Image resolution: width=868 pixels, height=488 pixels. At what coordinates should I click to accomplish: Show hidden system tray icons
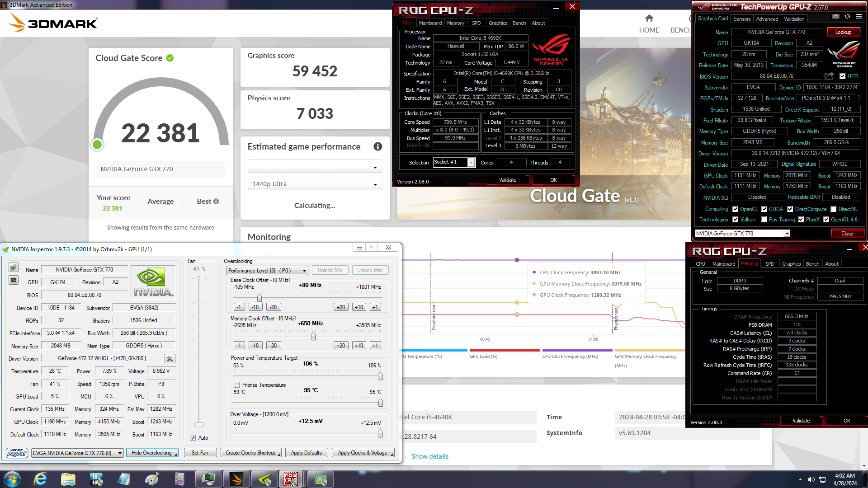[800, 479]
